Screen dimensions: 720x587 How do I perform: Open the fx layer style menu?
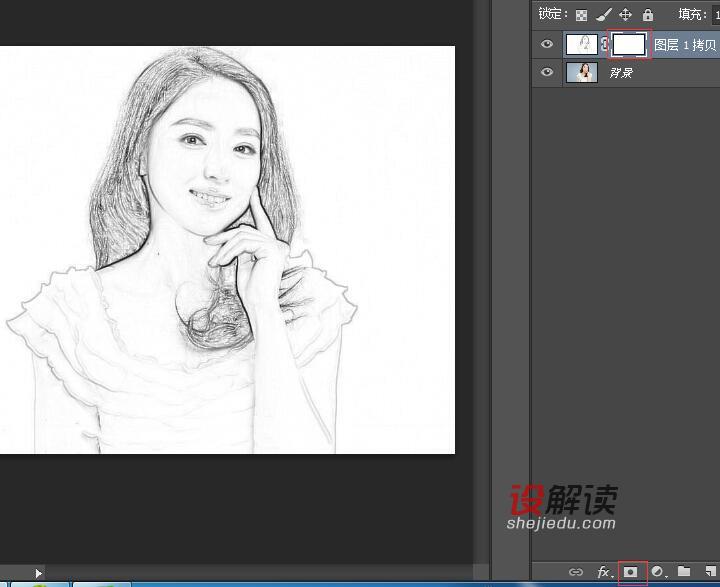point(604,571)
